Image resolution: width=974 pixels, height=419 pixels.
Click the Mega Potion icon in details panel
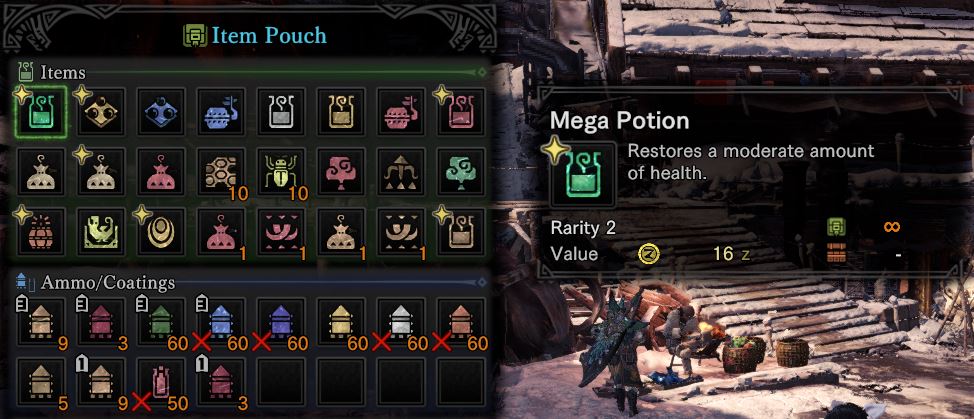pos(583,174)
